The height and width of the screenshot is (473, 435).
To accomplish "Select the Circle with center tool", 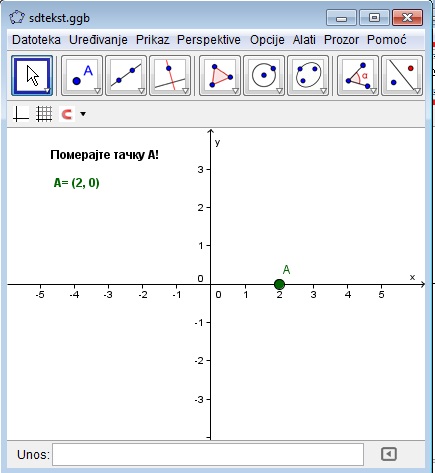I will [x=264, y=76].
